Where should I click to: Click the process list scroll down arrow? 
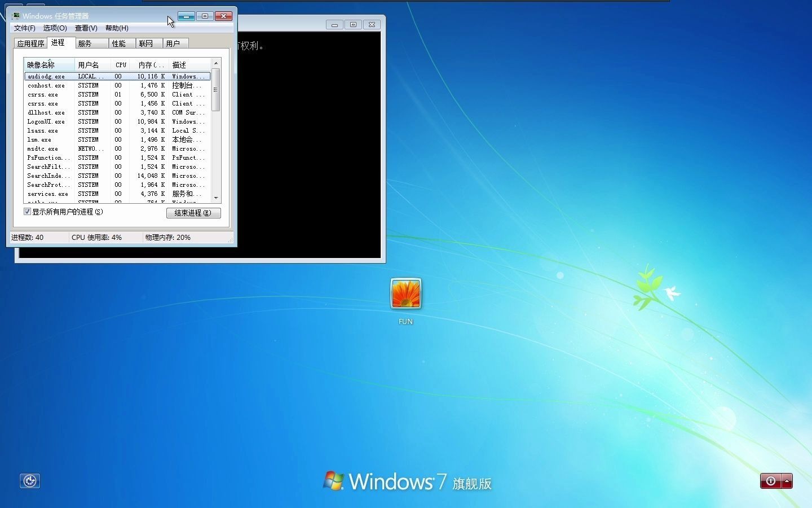215,198
